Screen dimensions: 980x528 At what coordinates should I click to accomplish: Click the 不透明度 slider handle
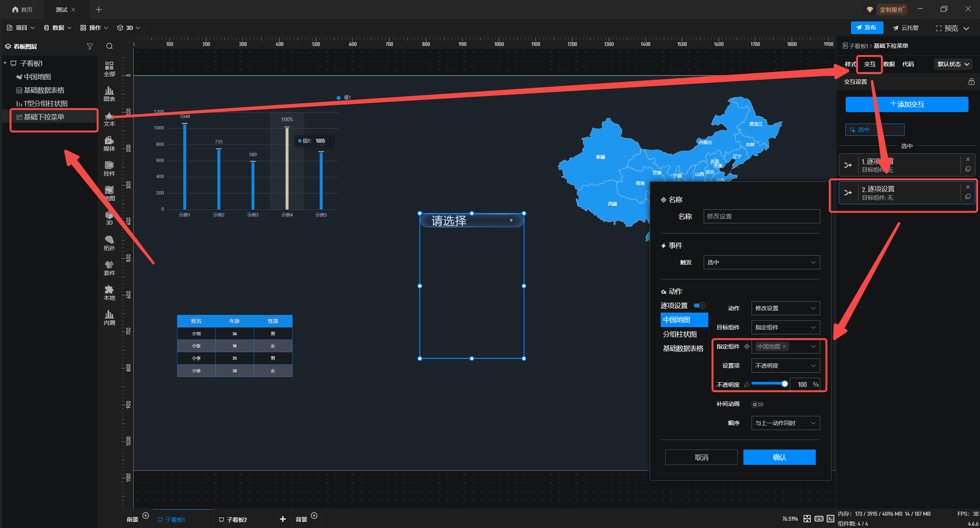(784, 384)
